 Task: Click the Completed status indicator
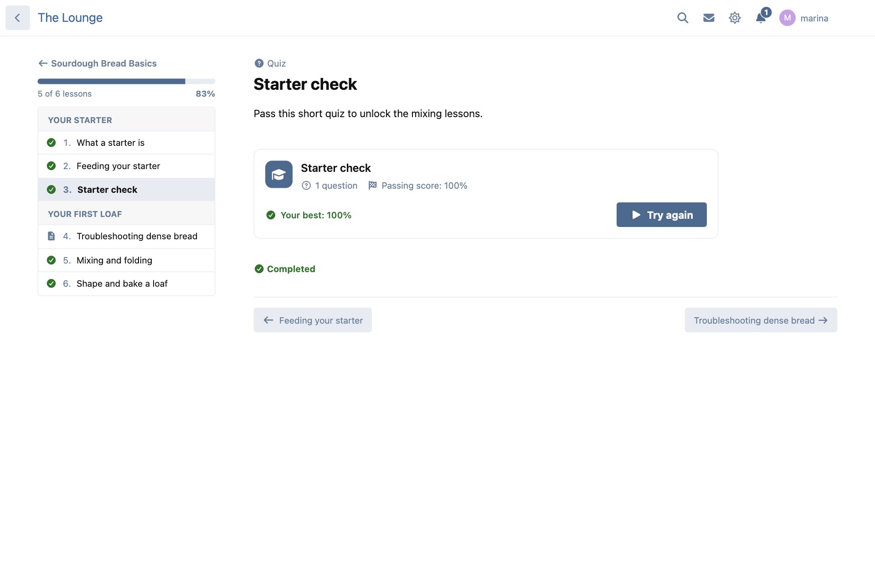[x=285, y=269]
